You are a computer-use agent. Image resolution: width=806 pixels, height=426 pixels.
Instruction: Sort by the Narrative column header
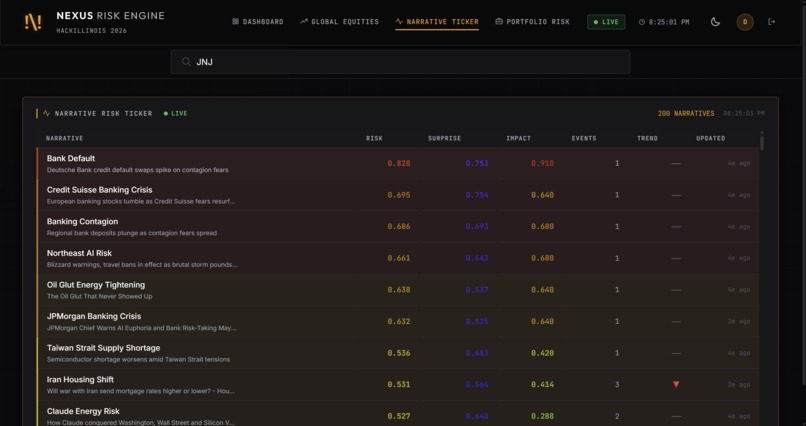click(64, 138)
